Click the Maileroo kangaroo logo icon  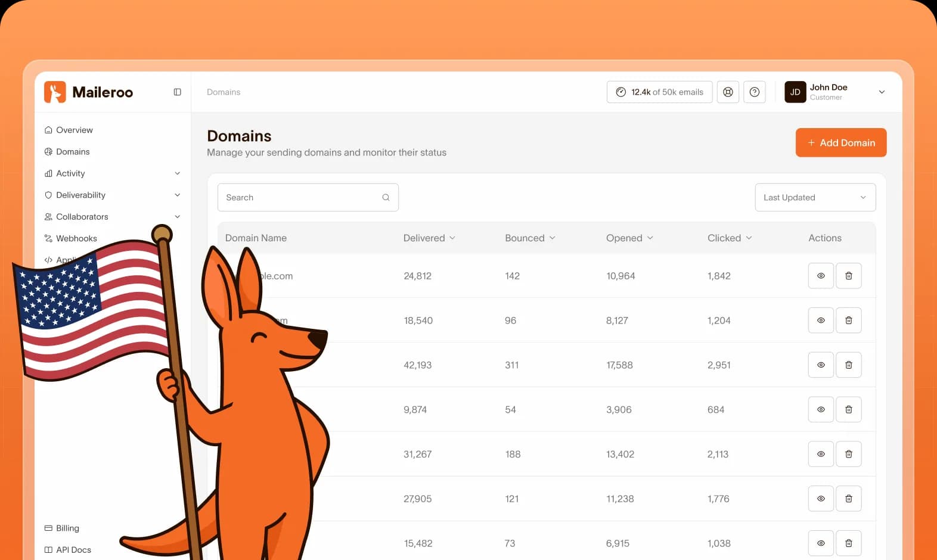point(55,92)
